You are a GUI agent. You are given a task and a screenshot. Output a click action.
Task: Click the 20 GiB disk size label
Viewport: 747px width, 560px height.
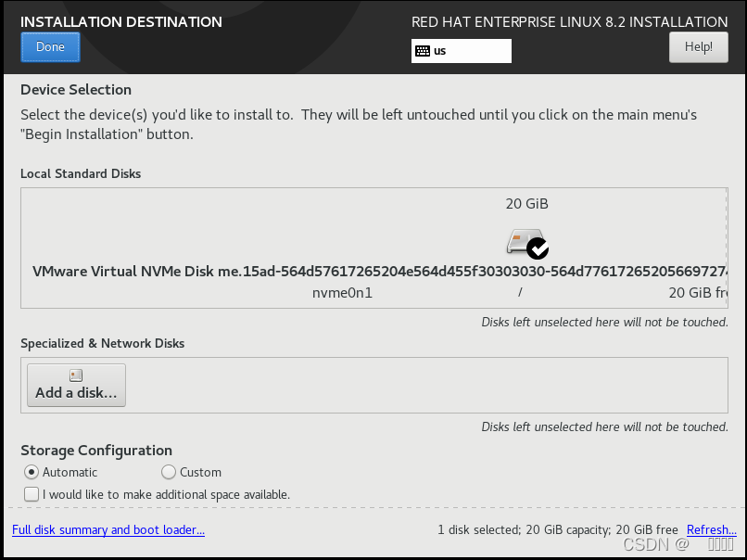click(x=527, y=204)
